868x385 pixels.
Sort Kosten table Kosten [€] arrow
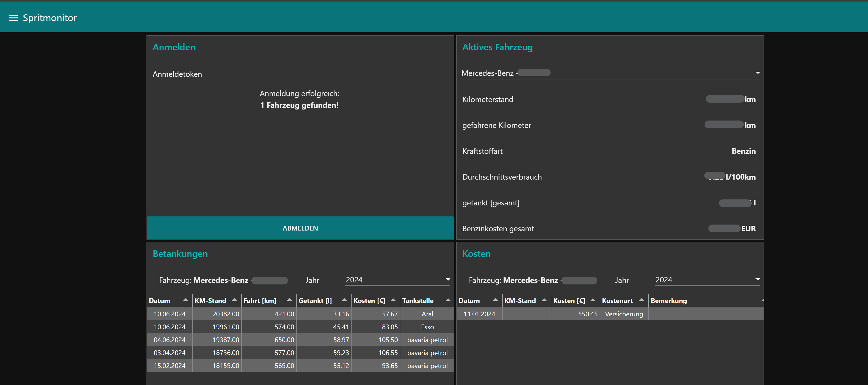(593, 300)
